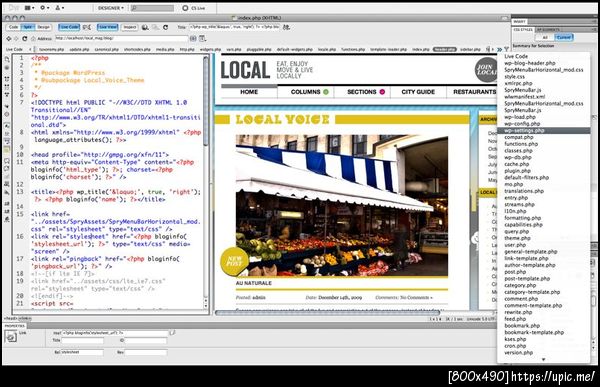Screen dimensions: 600x387
Task: Click the Filter Related Files funnel icon
Action: (x=507, y=49)
